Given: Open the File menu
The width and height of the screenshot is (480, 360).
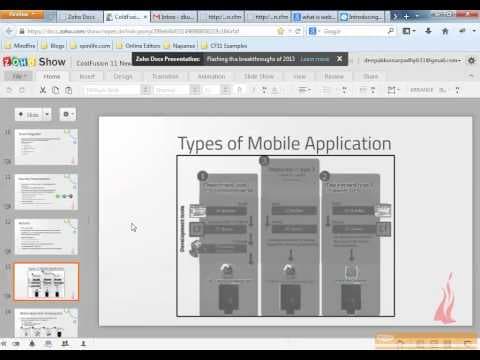Looking at the screenshot, I should click(x=18, y=76).
